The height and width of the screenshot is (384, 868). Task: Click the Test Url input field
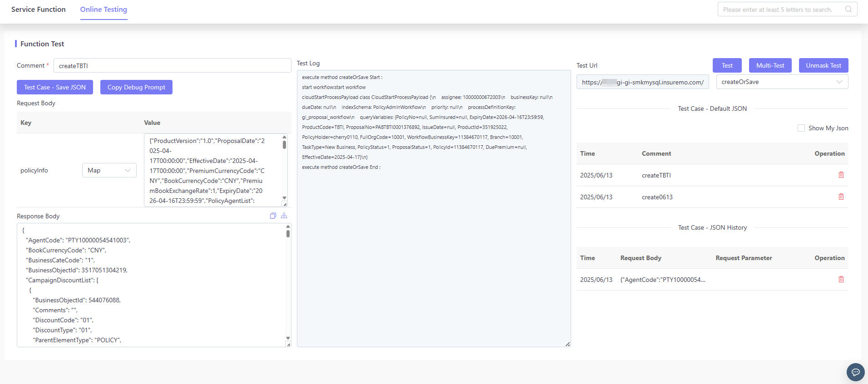643,82
